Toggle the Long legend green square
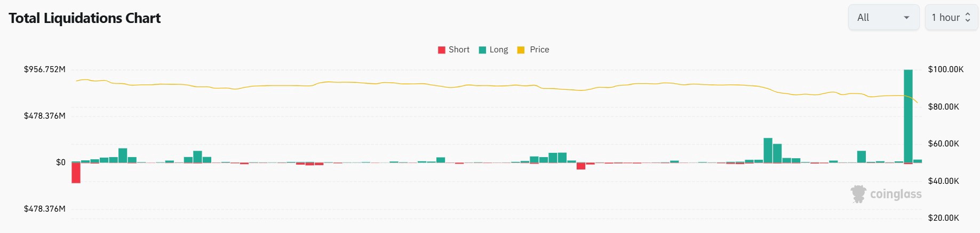This screenshot has width=980, height=233. [482, 50]
